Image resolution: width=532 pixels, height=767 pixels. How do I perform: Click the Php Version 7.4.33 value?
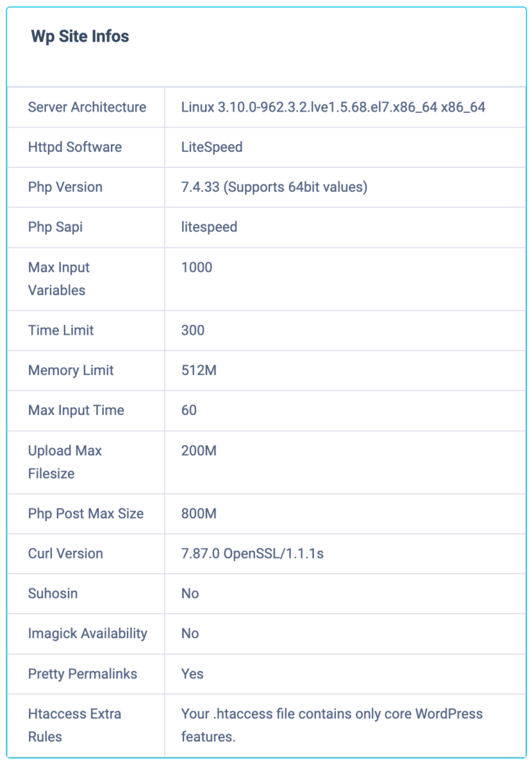pyautogui.click(x=274, y=187)
